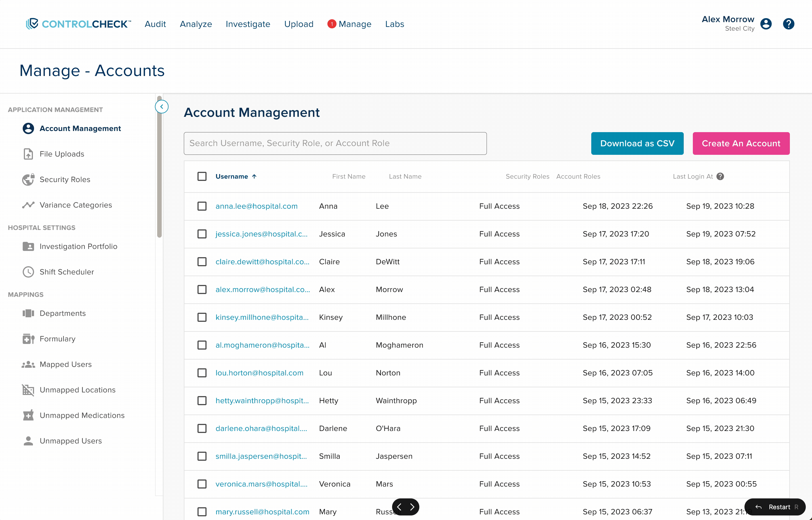Focus the Search Username input field
The width and height of the screenshot is (812, 520).
coord(335,143)
